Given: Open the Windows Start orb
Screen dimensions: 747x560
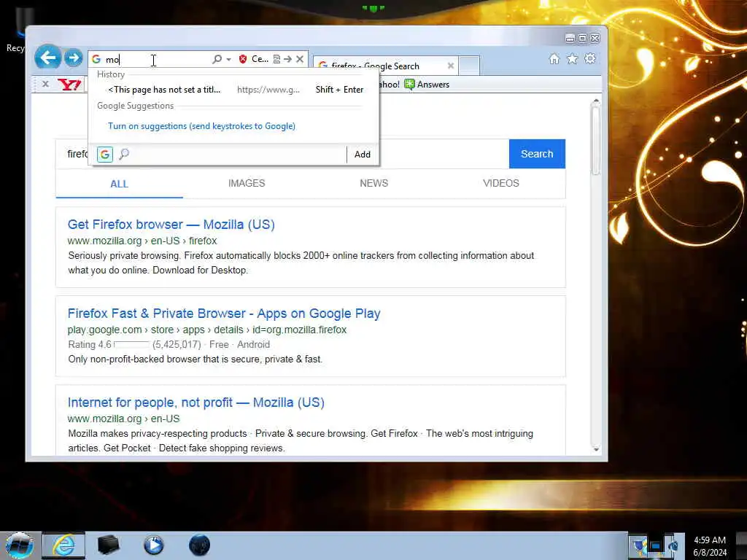Looking at the screenshot, I should [19, 545].
